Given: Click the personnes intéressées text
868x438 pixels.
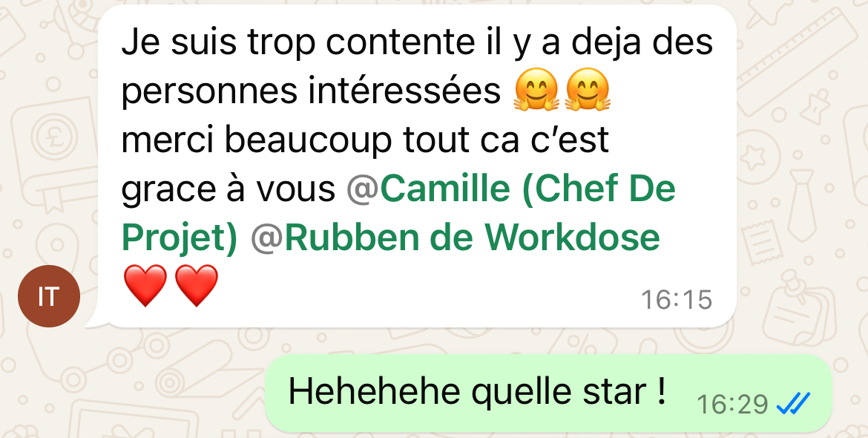Looking at the screenshot, I should pyautogui.click(x=311, y=91).
